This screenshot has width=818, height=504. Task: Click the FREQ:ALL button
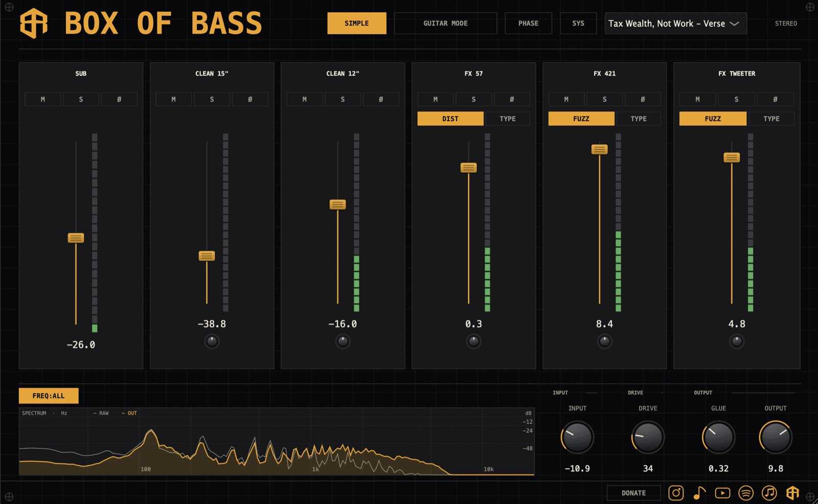point(49,396)
